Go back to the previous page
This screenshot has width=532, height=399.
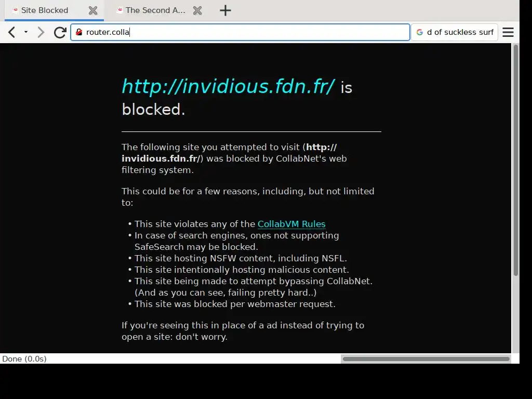(x=12, y=32)
